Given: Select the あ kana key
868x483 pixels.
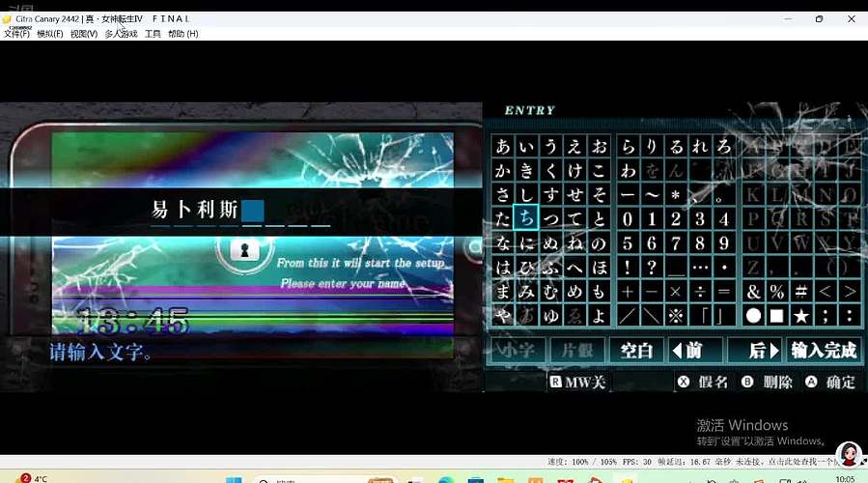Looking at the screenshot, I should click(503, 146).
